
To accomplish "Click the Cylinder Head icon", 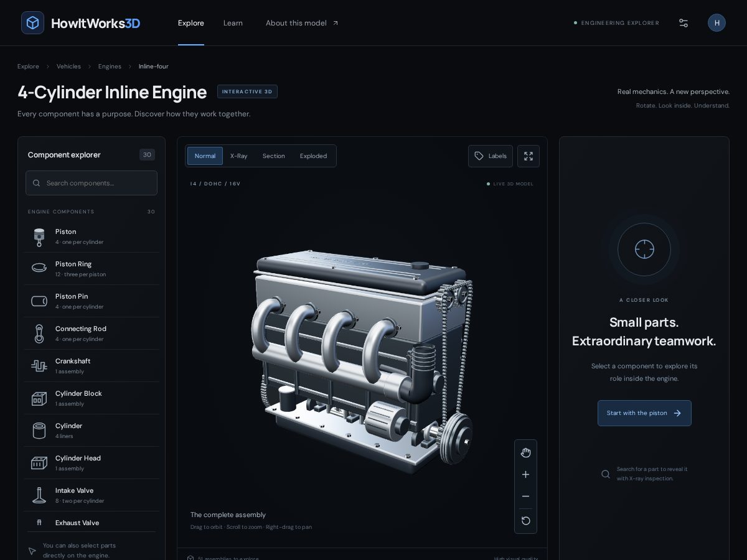I will tap(39, 463).
